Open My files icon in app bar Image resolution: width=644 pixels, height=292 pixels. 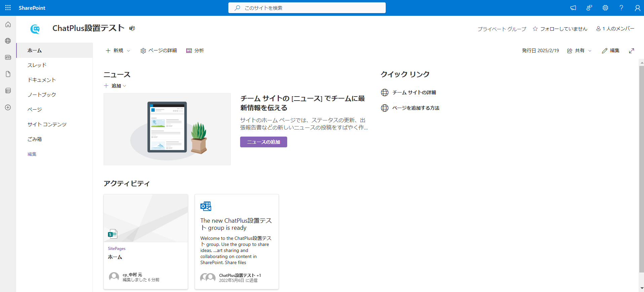[8, 74]
